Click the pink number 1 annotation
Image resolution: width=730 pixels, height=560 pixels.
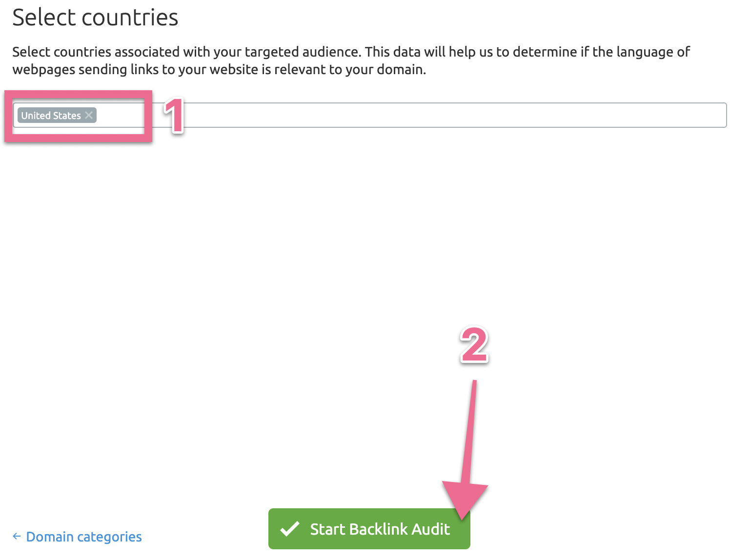pos(174,115)
